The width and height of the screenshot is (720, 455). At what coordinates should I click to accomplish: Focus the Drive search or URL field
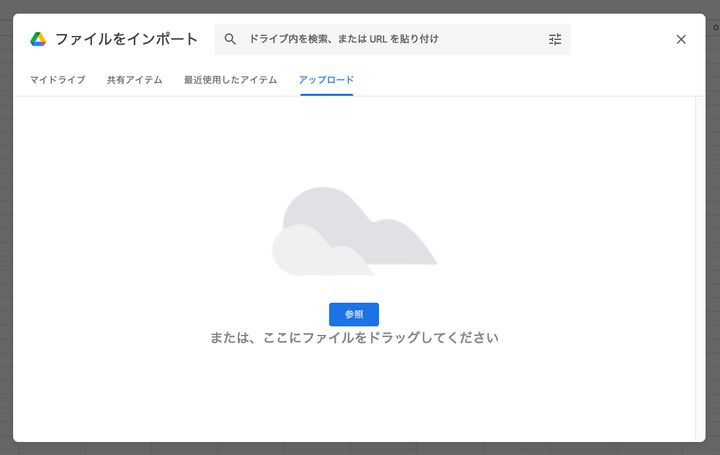[x=390, y=39]
